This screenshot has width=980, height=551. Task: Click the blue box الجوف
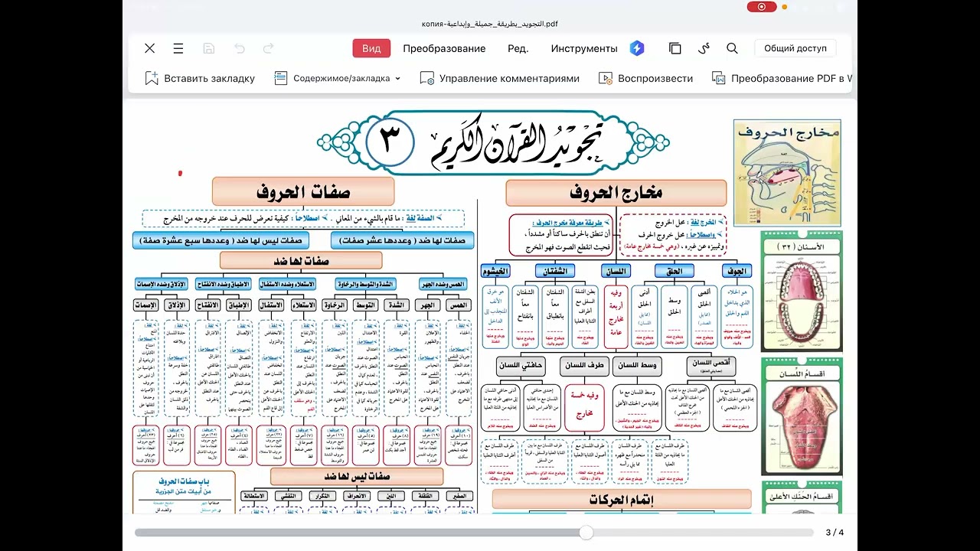[737, 271]
